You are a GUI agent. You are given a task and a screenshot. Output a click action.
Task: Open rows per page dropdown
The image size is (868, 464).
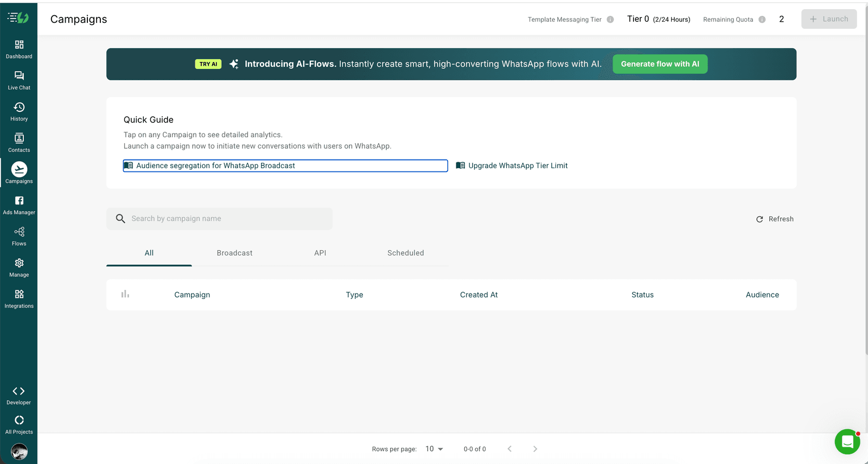click(x=434, y=449)
